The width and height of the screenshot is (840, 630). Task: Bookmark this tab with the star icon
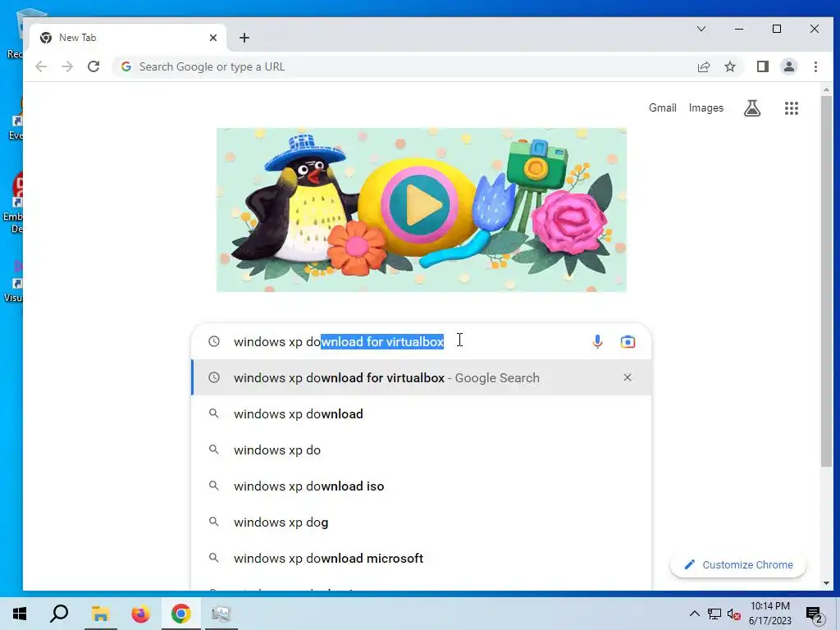click(x=729, y=66)
